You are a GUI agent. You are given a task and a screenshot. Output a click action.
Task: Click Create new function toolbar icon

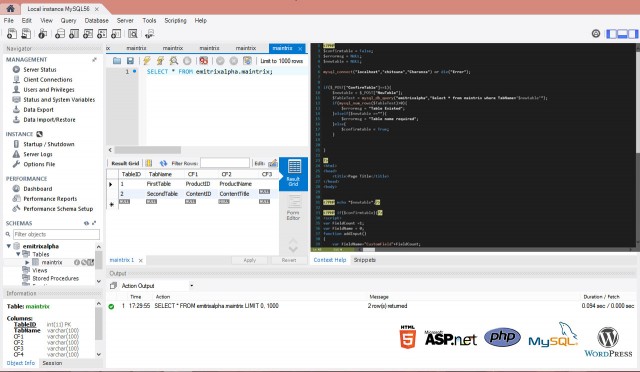(x=116, y=34)
